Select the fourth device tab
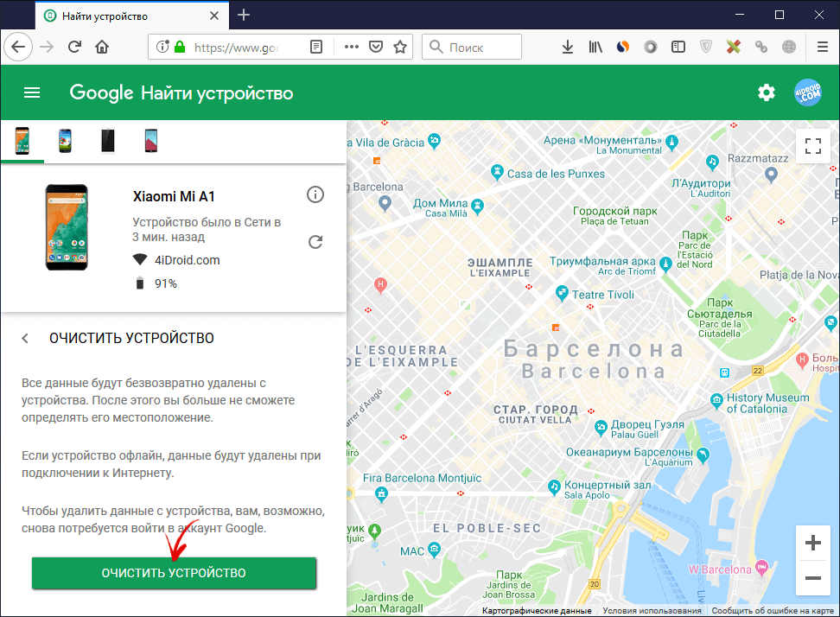The width and height of the screenshot is (840, 617). click(x=150, y=141)
